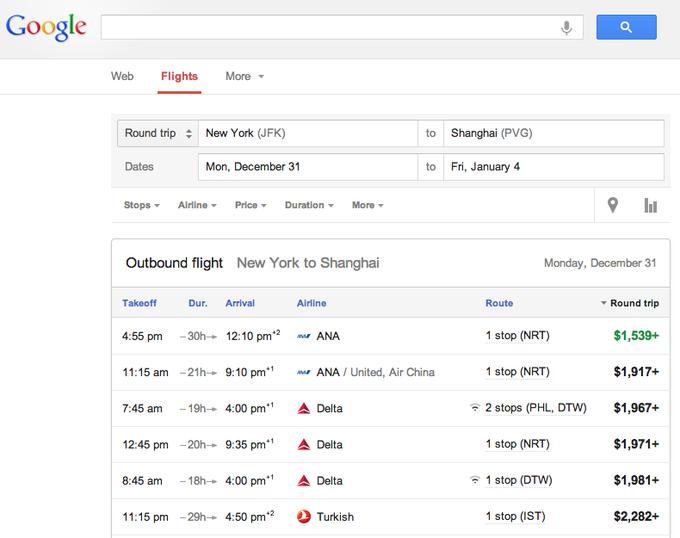Click Delta logo on 7:45 am flight
This screenshot has height=538, width=680.
(304, 408)
